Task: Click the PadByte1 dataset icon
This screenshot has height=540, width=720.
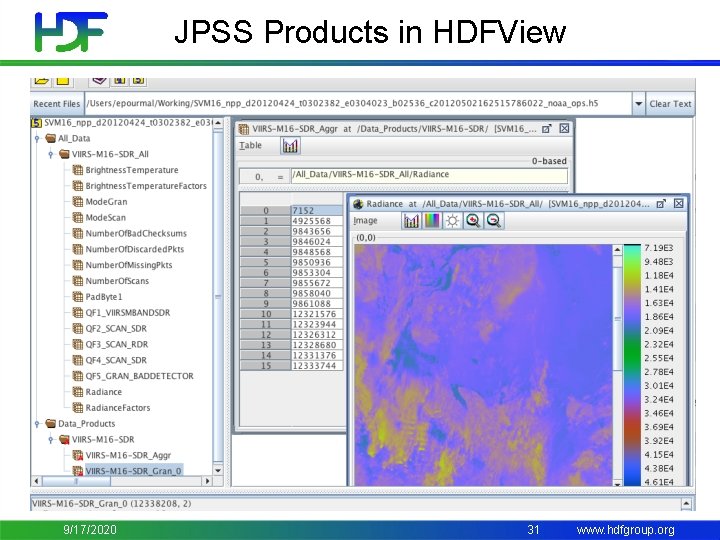Action: tap(78, 297)
